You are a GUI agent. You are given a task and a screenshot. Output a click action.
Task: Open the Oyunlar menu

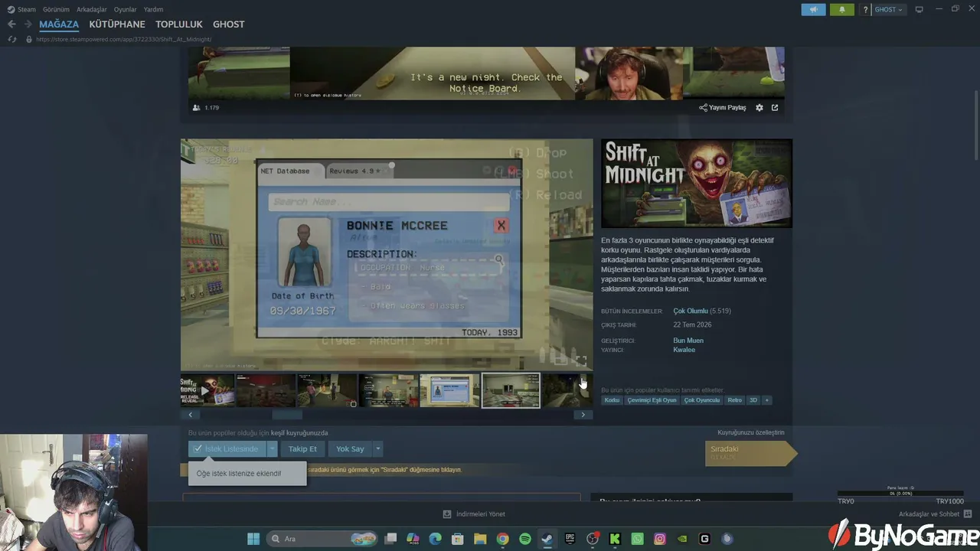126,9
